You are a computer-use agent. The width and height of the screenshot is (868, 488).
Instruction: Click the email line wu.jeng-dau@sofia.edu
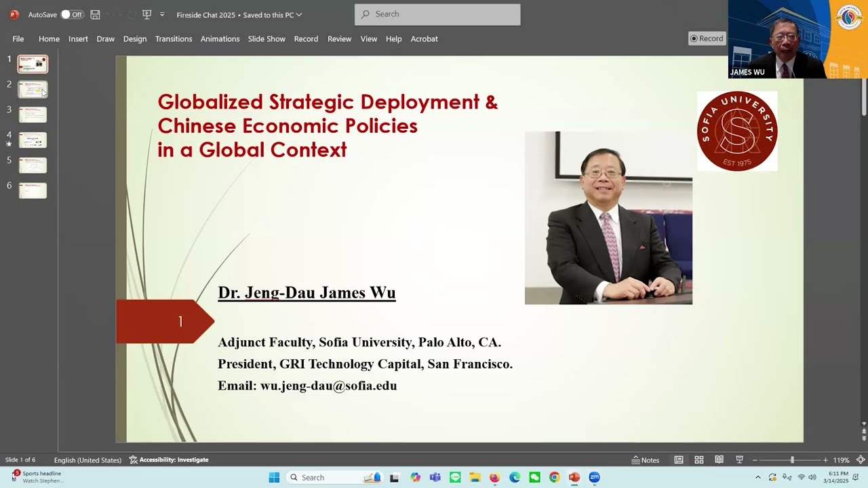(x=307, y=386)
